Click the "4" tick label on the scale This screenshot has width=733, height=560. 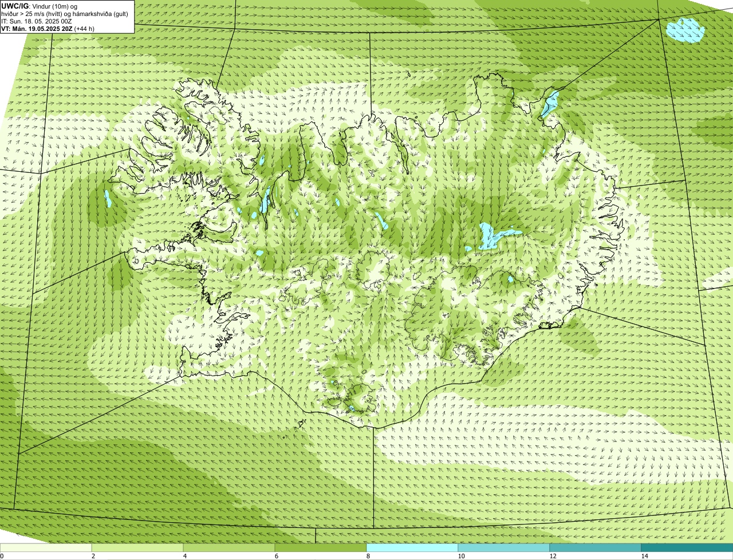(x=184, y=556)
